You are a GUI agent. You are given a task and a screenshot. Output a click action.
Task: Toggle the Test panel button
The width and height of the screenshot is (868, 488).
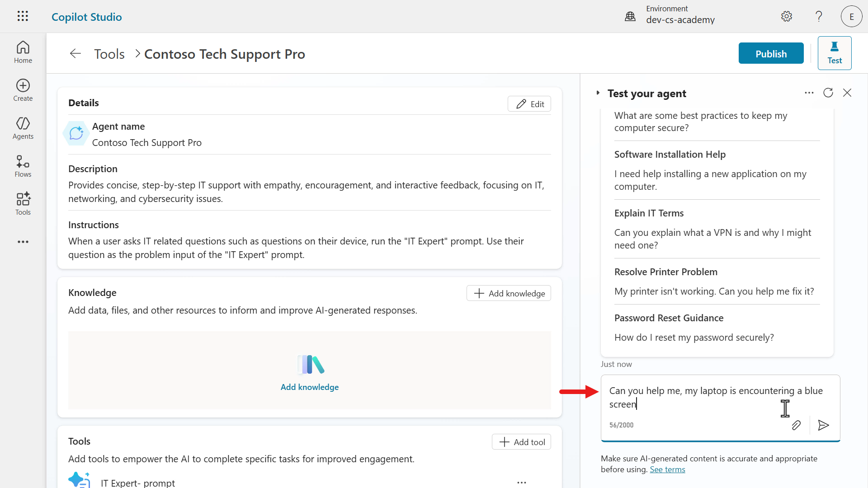[834, 53]
